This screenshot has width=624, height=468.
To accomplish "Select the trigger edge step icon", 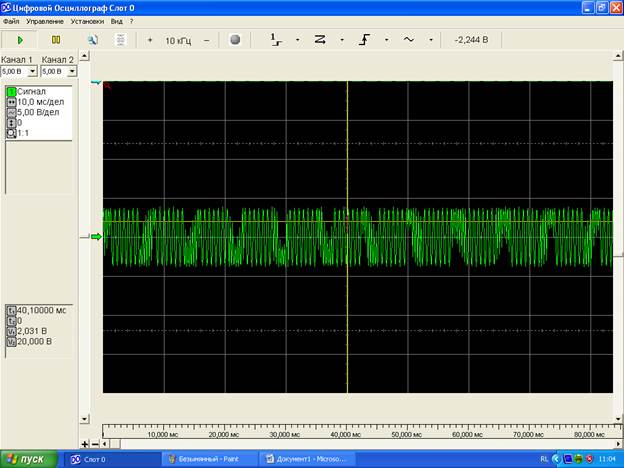I will click(x=277, y=40).
